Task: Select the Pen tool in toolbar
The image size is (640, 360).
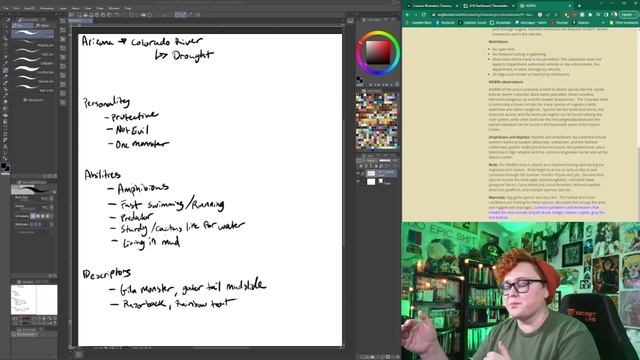Action: tap(5, 70)
